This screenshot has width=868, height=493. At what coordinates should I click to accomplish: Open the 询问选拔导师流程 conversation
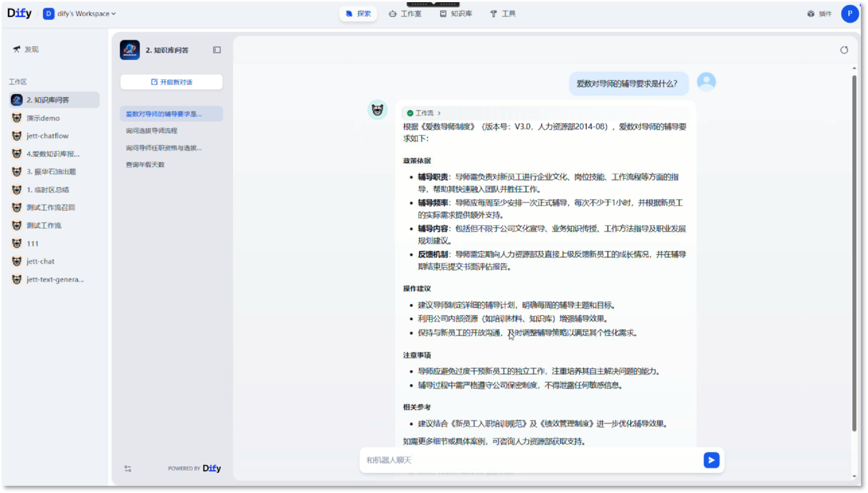pos(152,131)
